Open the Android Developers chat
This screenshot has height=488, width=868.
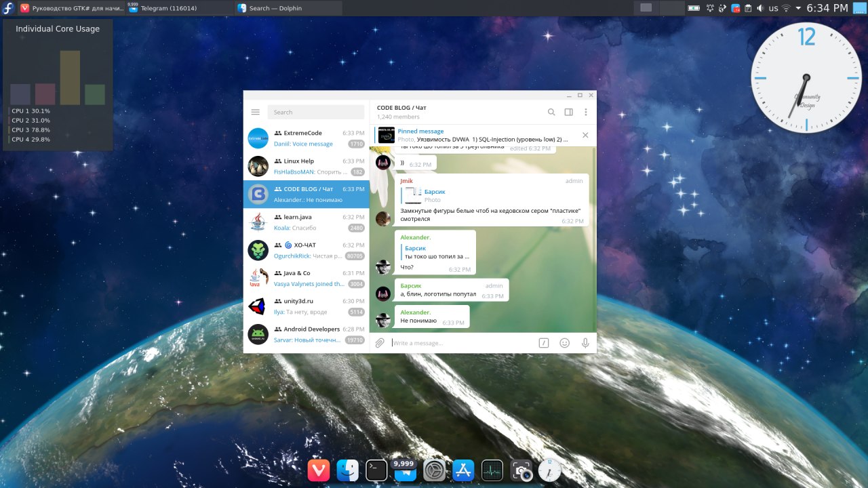coord(306,334)
